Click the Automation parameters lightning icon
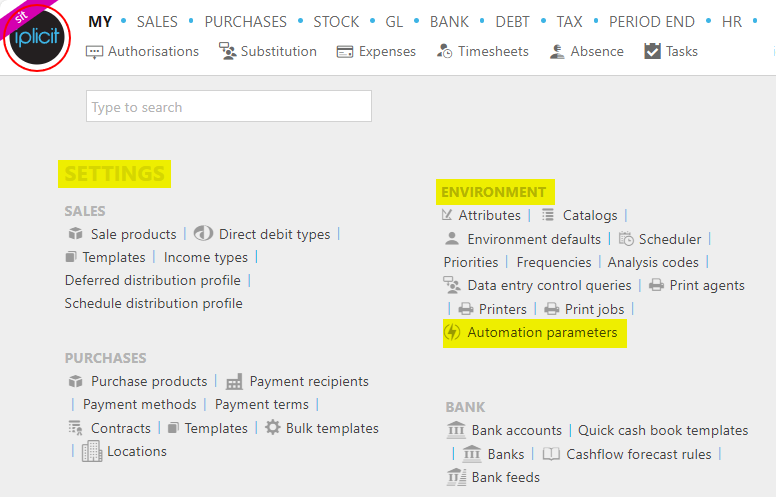Screen dimensions: 776x498 pos(452,332)
